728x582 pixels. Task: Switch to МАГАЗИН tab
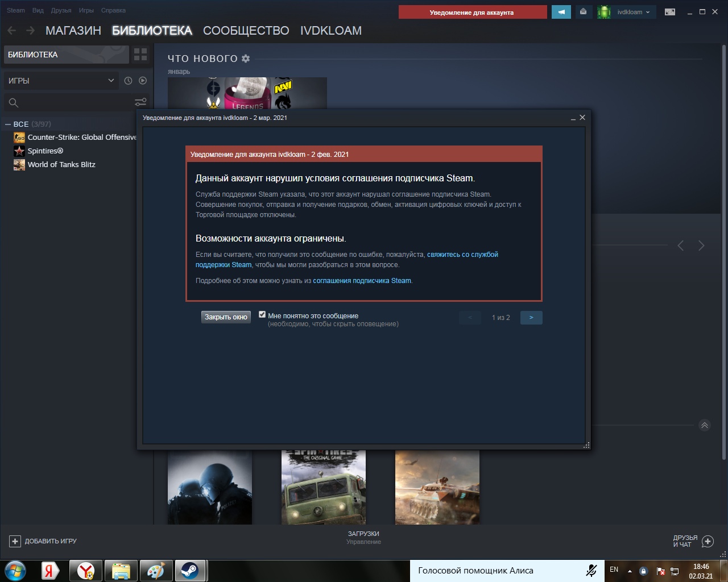pos(73,31)
